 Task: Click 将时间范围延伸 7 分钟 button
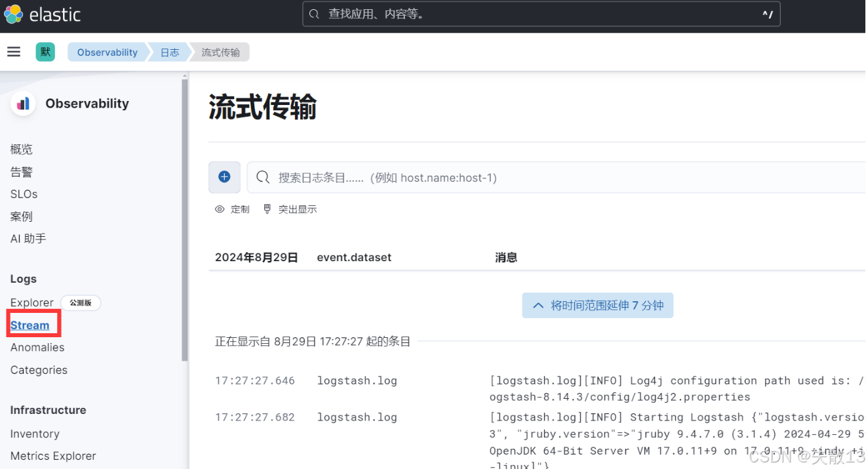click(597, 305)
